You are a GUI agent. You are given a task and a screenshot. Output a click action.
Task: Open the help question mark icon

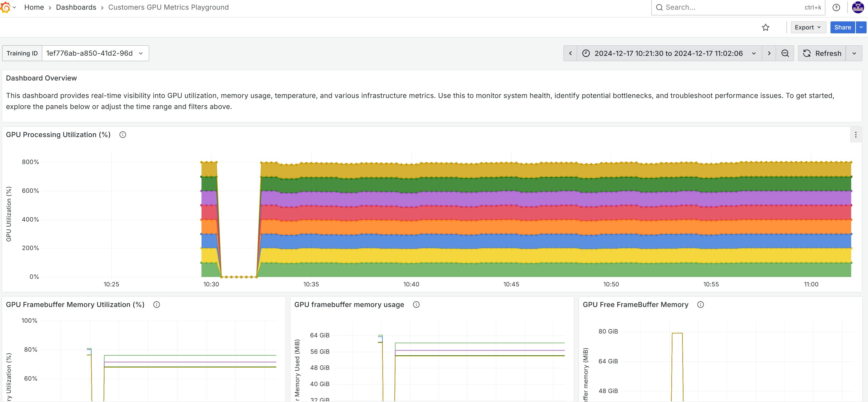[x=837, y=7]
